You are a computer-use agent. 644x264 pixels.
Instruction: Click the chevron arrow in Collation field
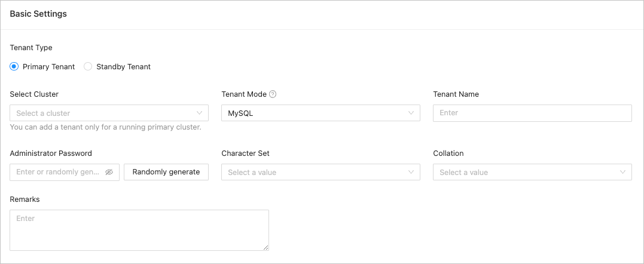coord(623,172)
